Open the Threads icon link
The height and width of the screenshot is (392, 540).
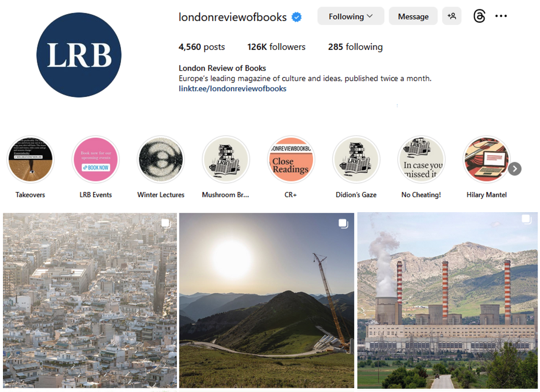tap(479, 16)
